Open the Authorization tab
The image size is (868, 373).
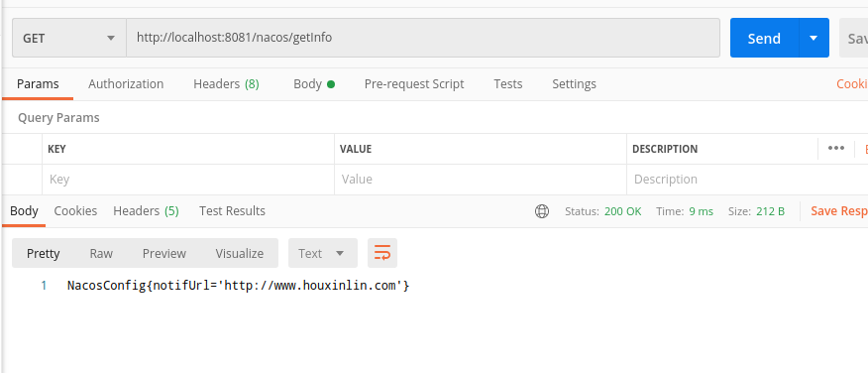point(126,84)
